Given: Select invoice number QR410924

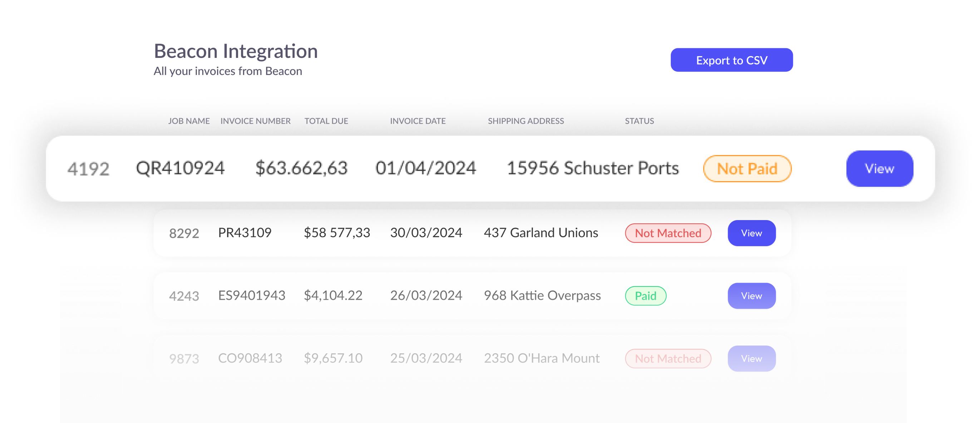Looking at the screenshot, I should 180,168.
